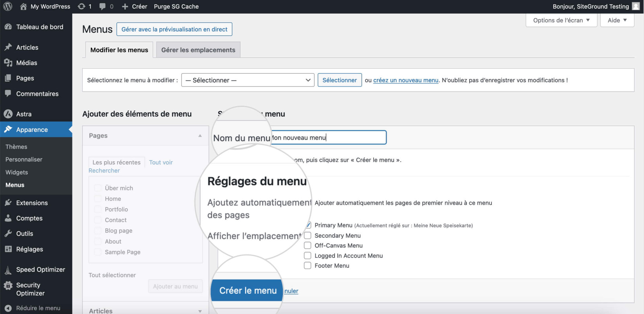Click Bonjour, SiteGround Testing greeting
644x314 pixels.
click(x=591, y=7)
